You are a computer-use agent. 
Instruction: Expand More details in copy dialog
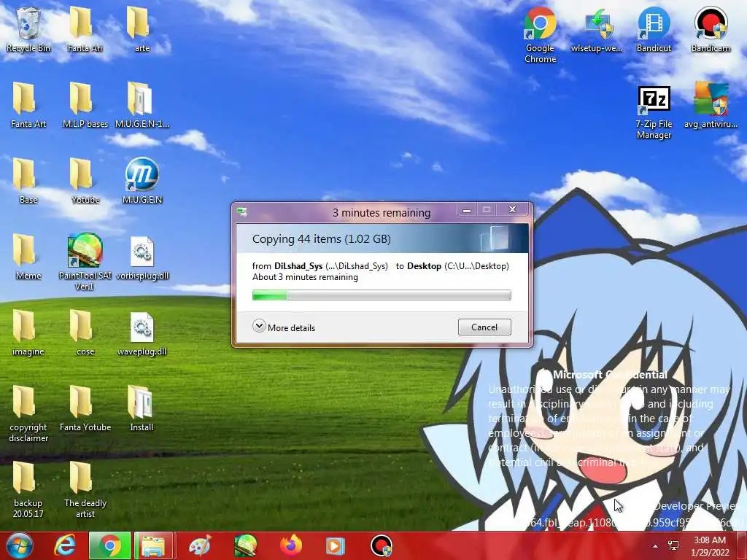[284, 327]
